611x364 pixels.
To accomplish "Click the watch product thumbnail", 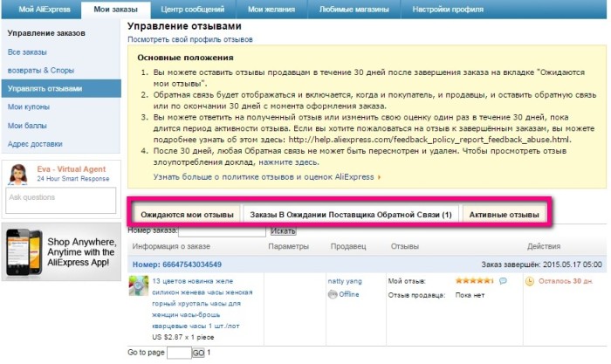I will coord(139,285).
